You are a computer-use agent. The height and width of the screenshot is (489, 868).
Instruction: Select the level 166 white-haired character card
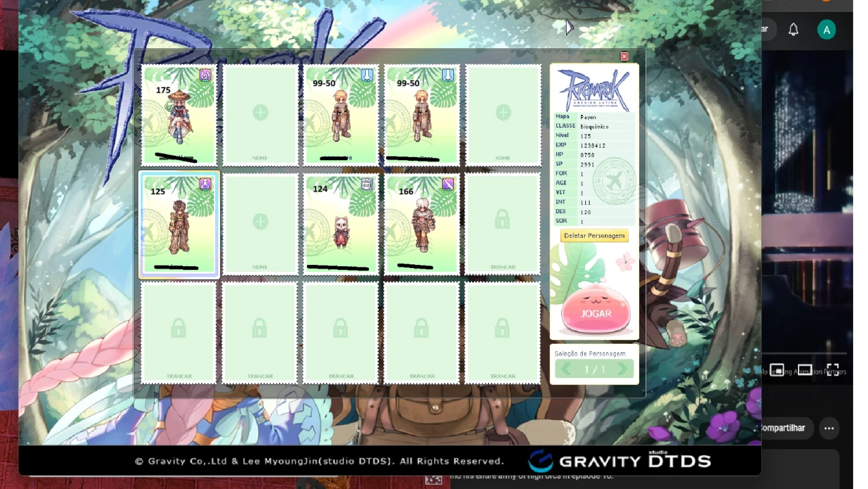click(x=422, y=224)
